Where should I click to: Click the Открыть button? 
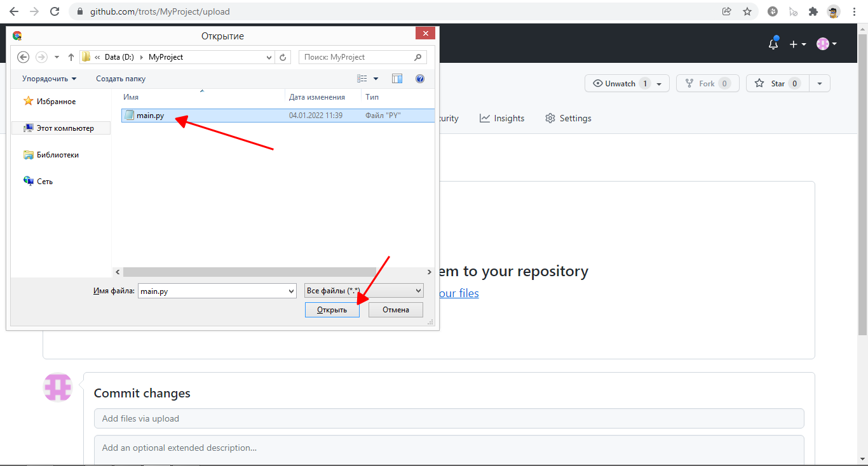pyautogui.click(x=332, y=310)
